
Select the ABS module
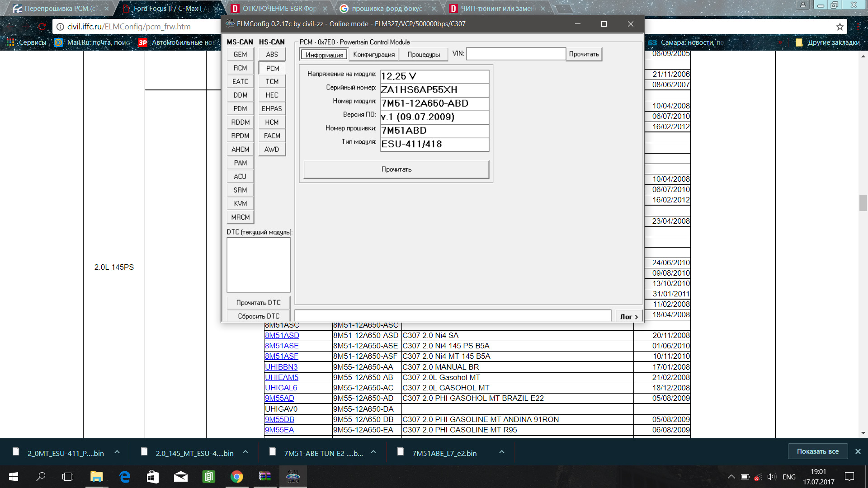coord(272,54)
